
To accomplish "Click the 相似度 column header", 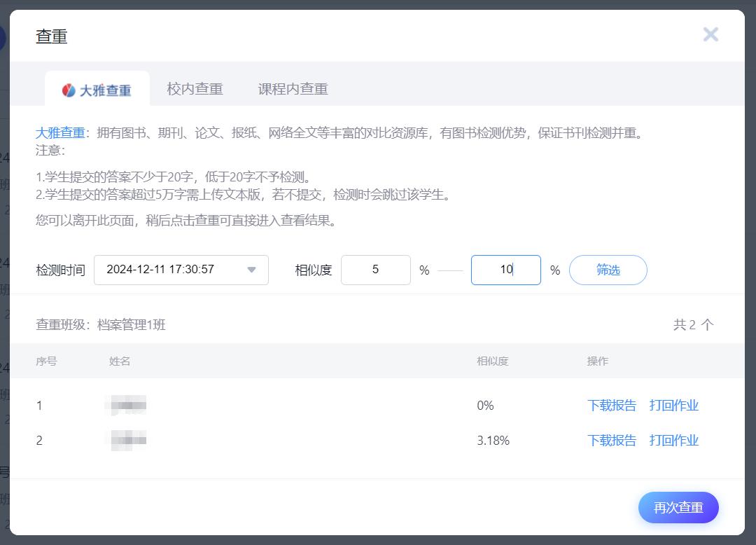I will (x=492, y=361).
